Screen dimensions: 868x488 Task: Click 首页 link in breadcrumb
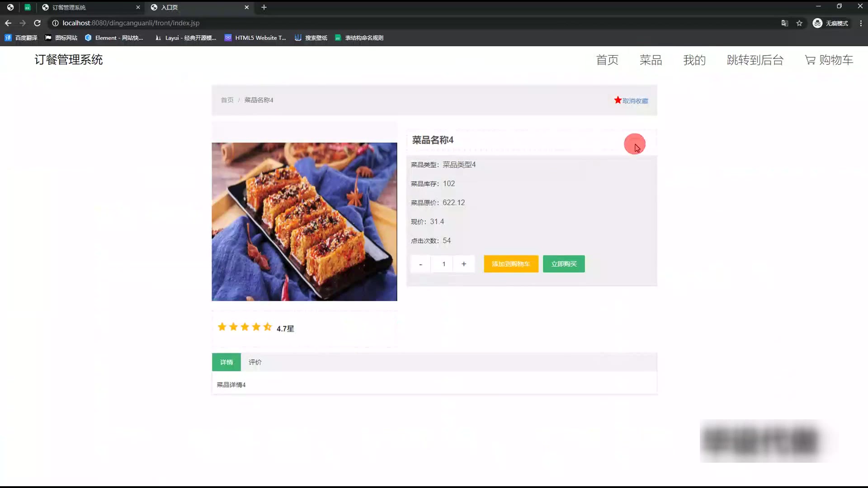click(227, 100)
